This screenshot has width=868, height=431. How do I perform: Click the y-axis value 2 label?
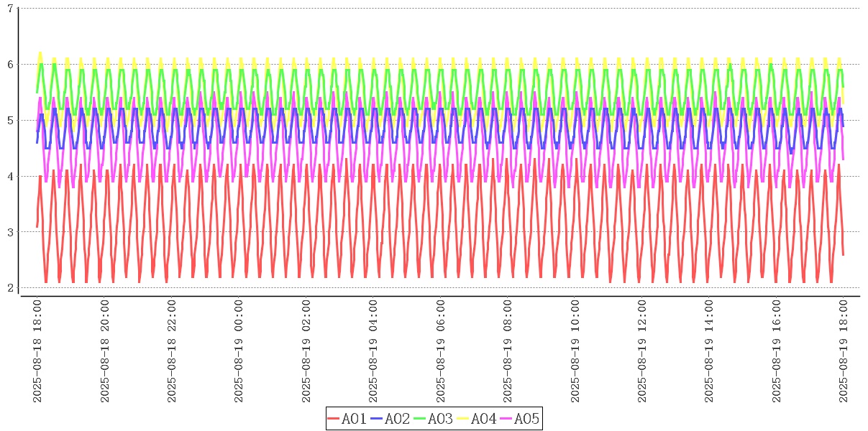[10, 288]
